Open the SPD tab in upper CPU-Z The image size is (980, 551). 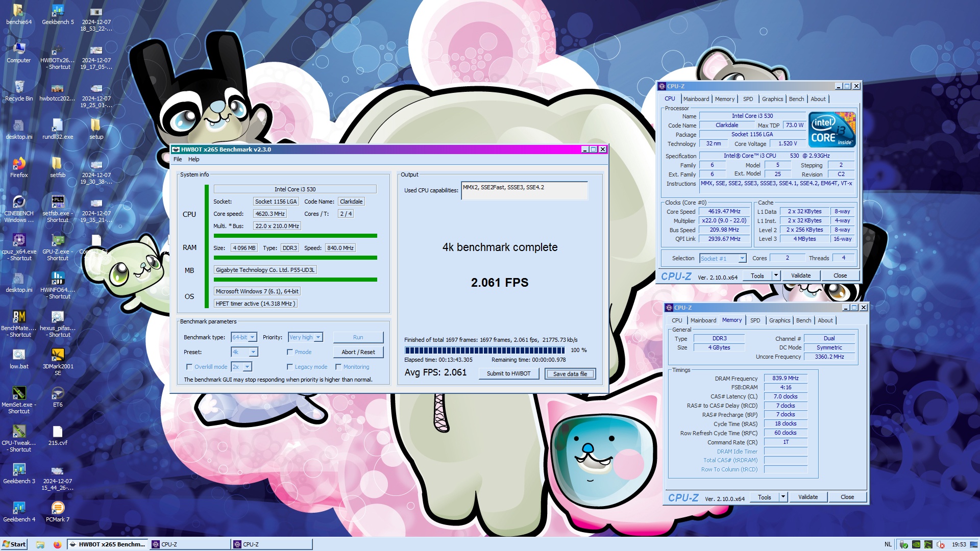tap(748, 99)
